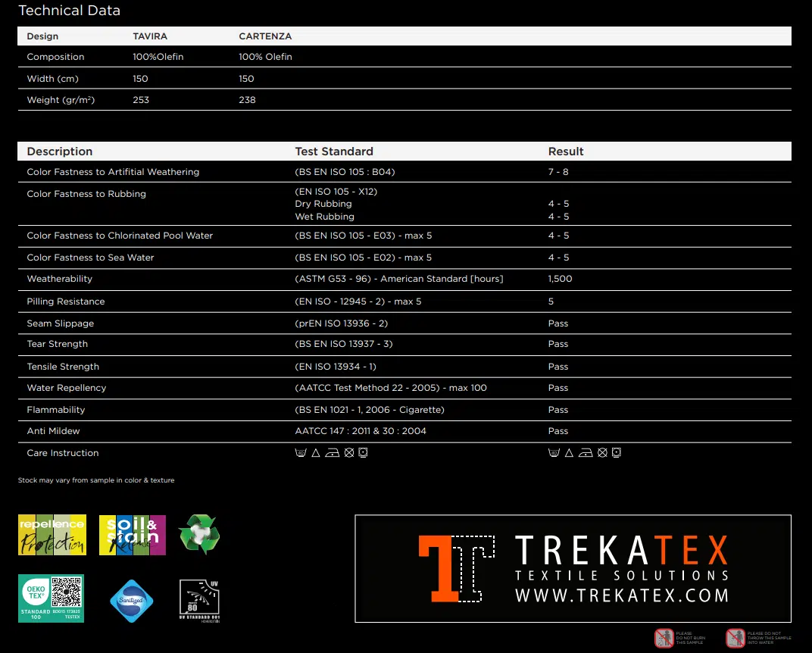Click the Result column header
Screen dimensions: 812x653
pos(566,152)
